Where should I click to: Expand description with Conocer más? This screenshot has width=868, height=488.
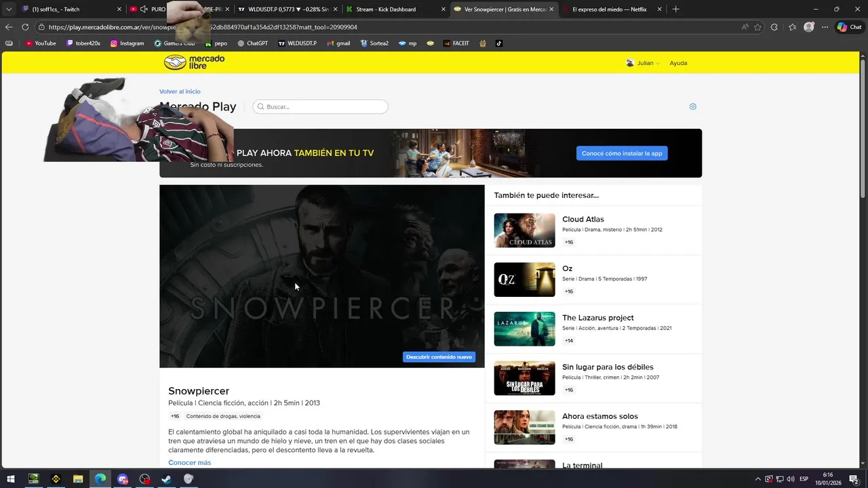click(x=189, y=462)
